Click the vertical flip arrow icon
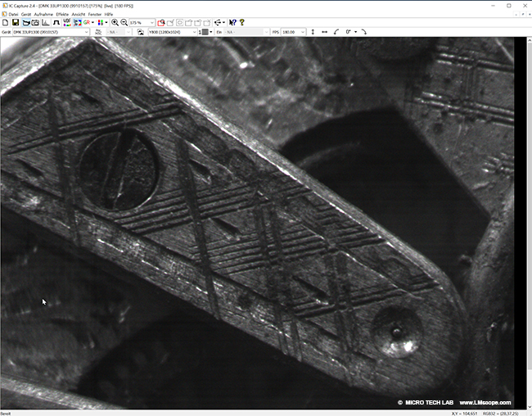Image resolution: width=532 pixels, height=416 pixels. [313, 32]
